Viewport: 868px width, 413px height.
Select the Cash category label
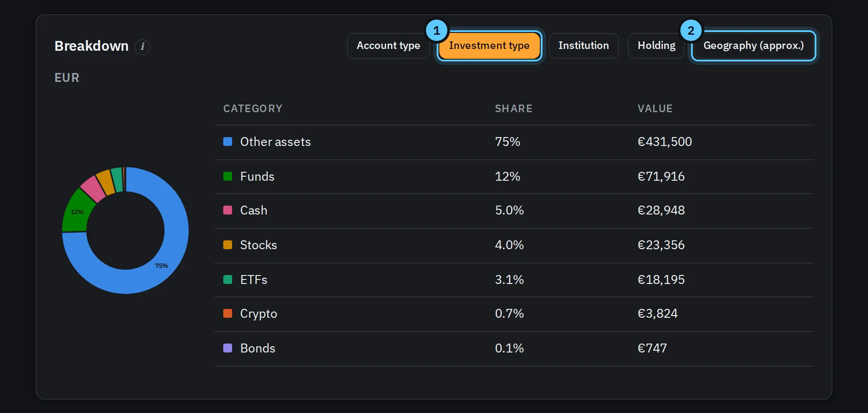253,210
